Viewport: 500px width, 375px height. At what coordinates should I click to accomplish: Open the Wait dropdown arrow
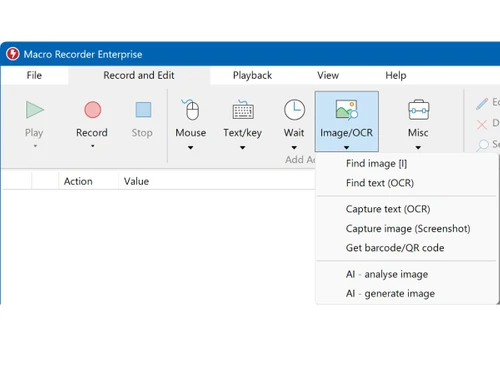tap(294, 147)
